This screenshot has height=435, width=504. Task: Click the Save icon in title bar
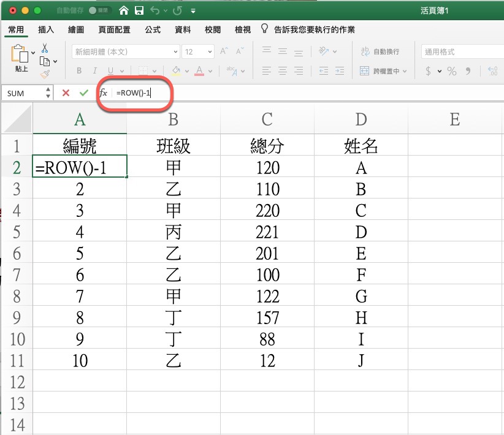coord(139,10)
